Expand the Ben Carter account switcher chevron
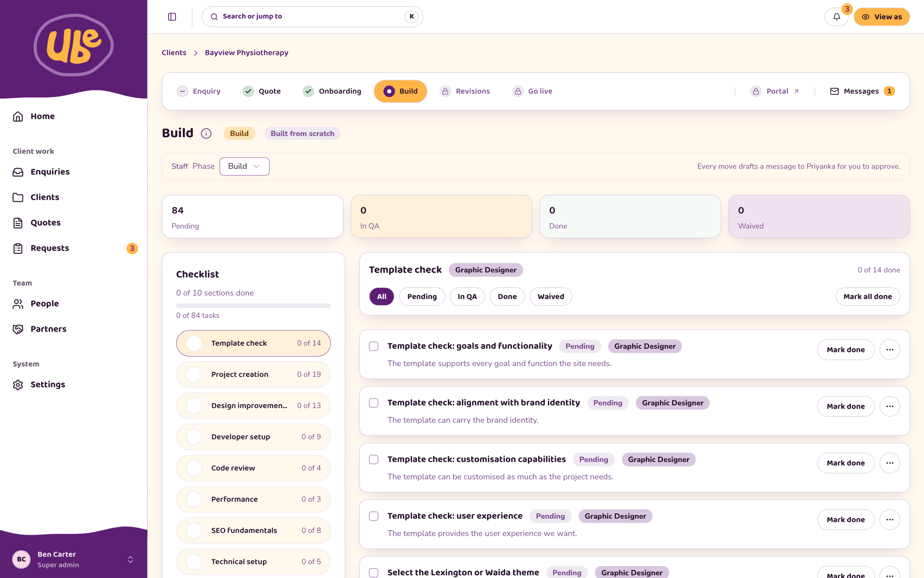The image size is (924, 578). [131, 560]
